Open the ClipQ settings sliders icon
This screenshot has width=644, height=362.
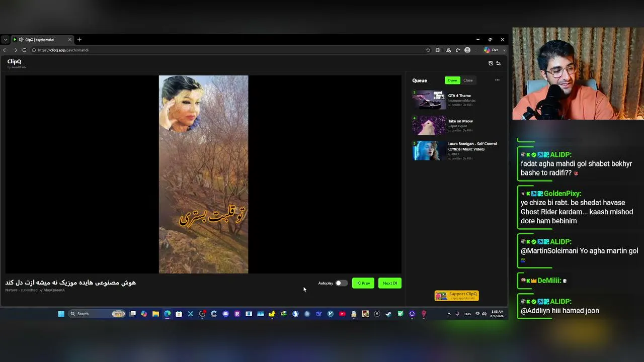(499, 63)
